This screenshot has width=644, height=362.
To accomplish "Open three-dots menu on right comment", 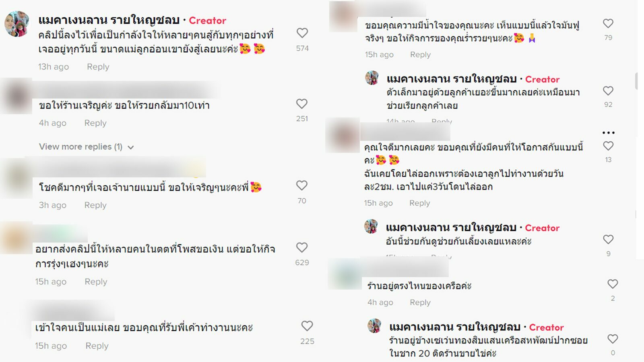I will click(608, 132).
